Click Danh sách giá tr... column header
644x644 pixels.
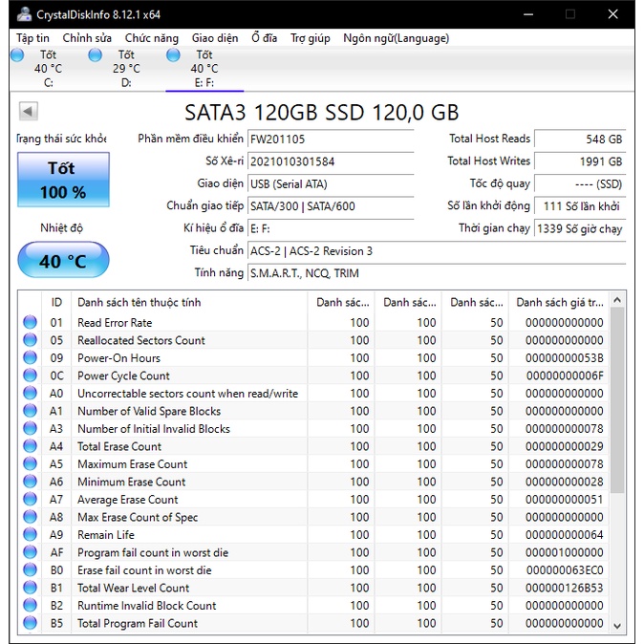[x=559, y=302]
